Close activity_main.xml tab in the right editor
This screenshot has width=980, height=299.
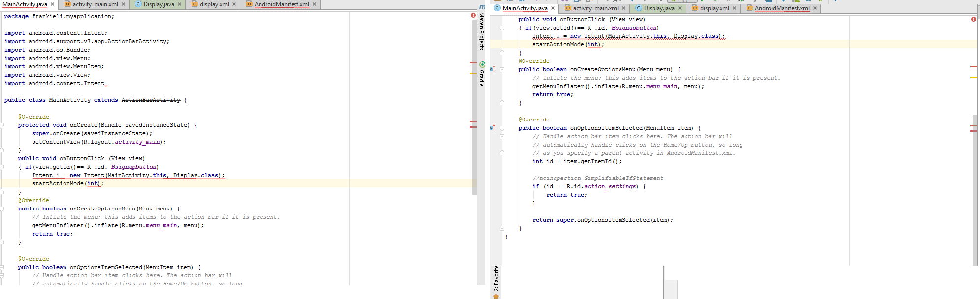point(623,8)
